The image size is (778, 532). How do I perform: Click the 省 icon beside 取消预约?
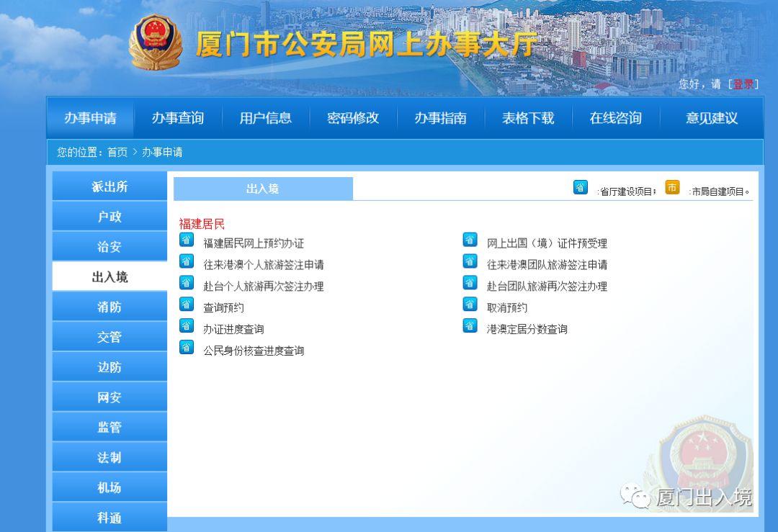[470, 304]
